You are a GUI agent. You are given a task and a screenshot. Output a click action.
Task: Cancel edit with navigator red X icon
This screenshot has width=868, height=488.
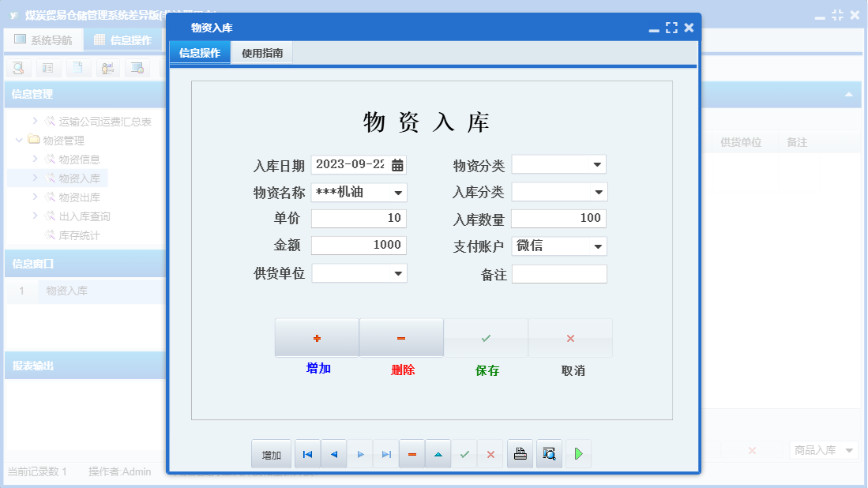pos(490,453)
